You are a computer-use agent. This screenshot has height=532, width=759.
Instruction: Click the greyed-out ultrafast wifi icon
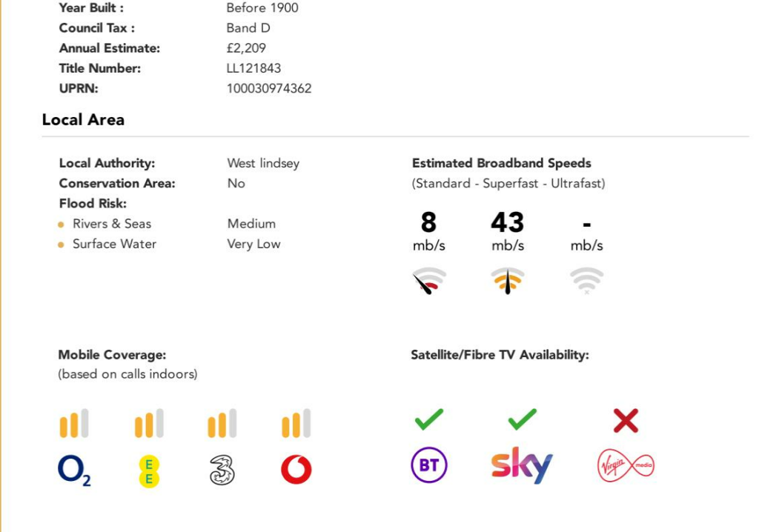(x=586, y=281)
